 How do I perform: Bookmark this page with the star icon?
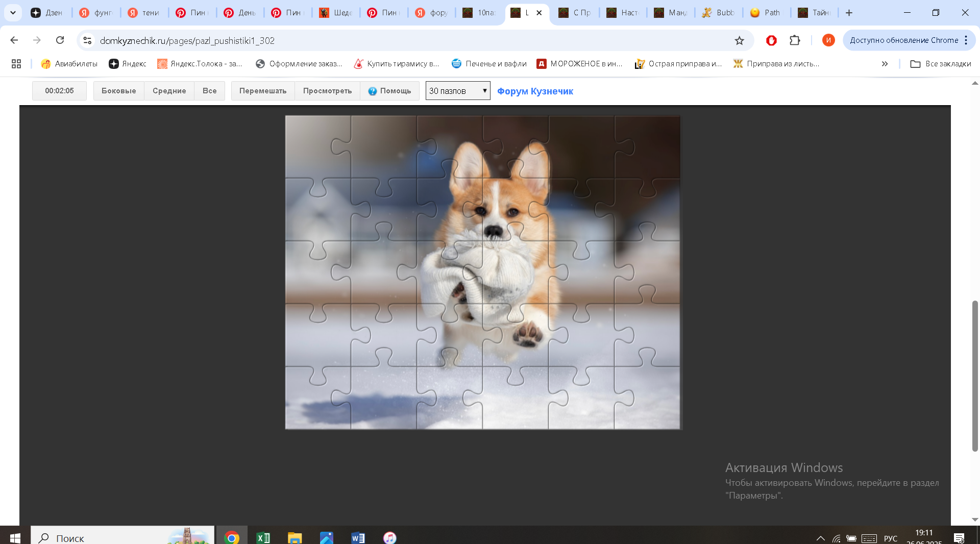tap(739, 40)
